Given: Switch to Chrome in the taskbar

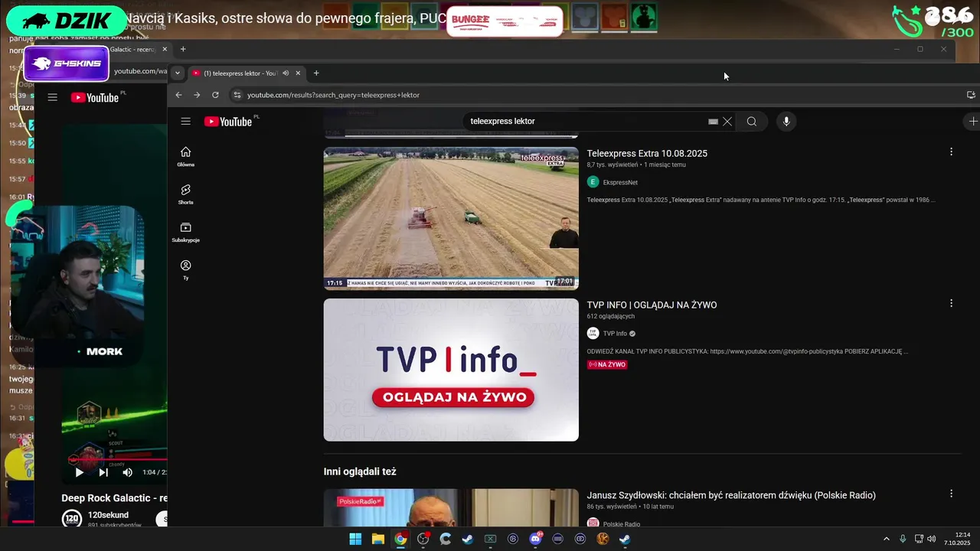Looking at the screenshot, I should (x=400, y=539).
